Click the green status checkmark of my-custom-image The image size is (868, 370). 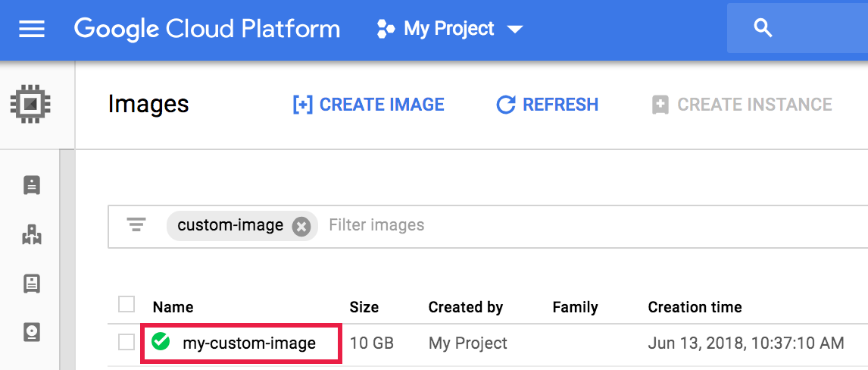coord(161,343)
